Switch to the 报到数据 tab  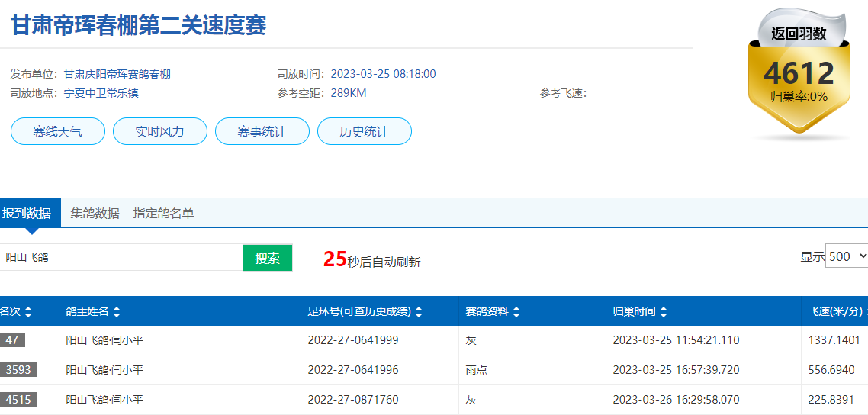27,214
